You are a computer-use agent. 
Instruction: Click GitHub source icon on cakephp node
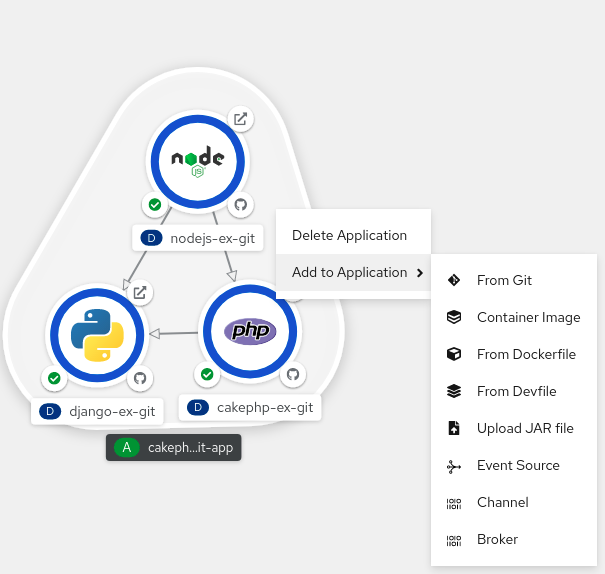click(293, 374)
